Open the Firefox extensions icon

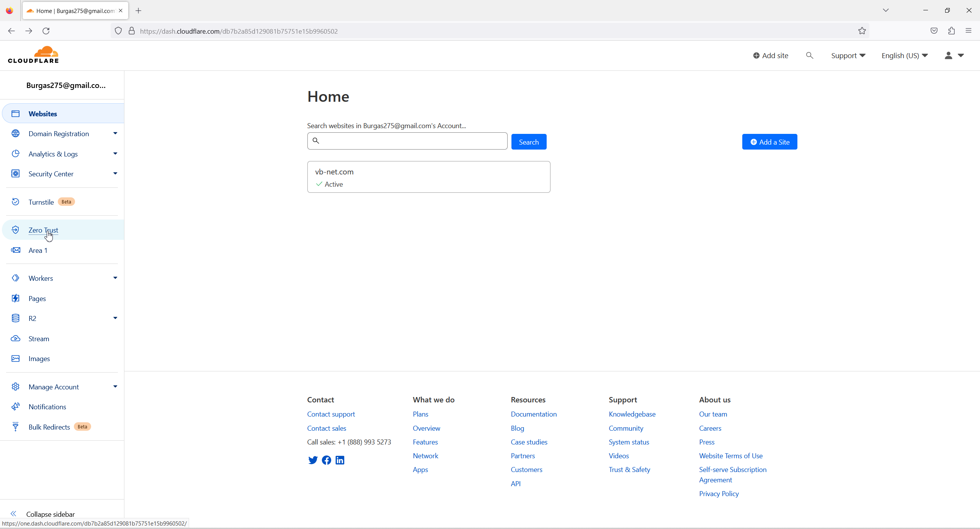point(951,31)
